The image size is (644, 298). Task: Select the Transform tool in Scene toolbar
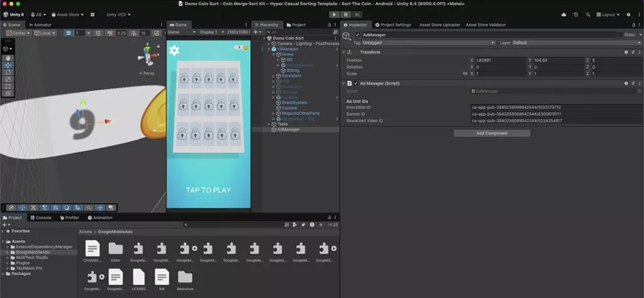(8, 93)
